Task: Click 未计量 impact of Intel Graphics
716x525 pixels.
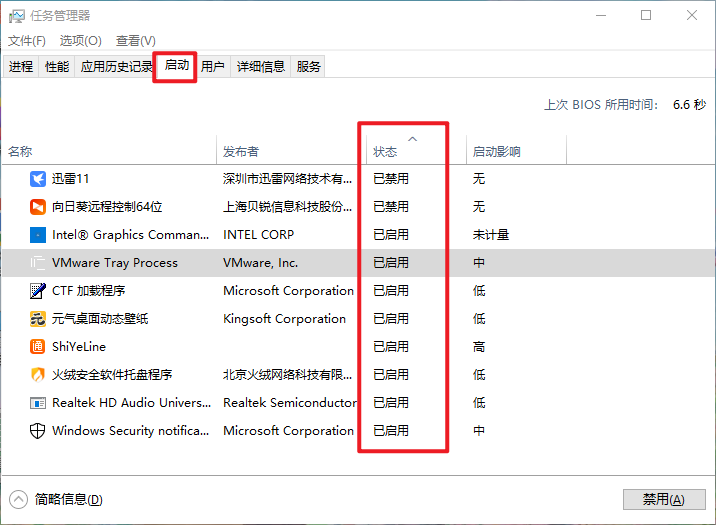Action: point(491,235)
